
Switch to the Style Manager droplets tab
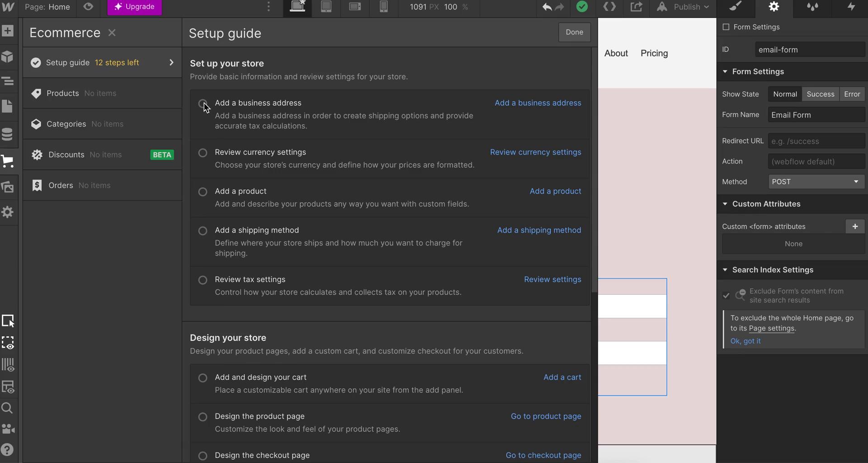pyautogui.click(x=812, y=7)
